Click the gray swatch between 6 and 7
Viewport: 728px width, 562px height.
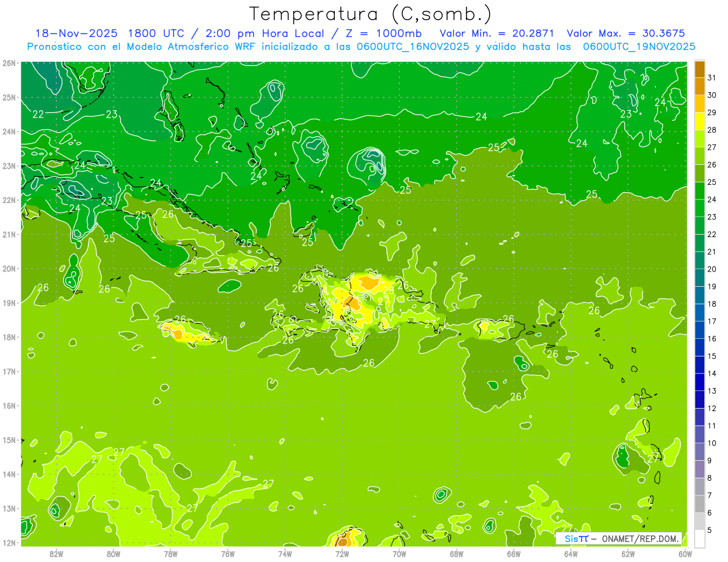(700, 503)
